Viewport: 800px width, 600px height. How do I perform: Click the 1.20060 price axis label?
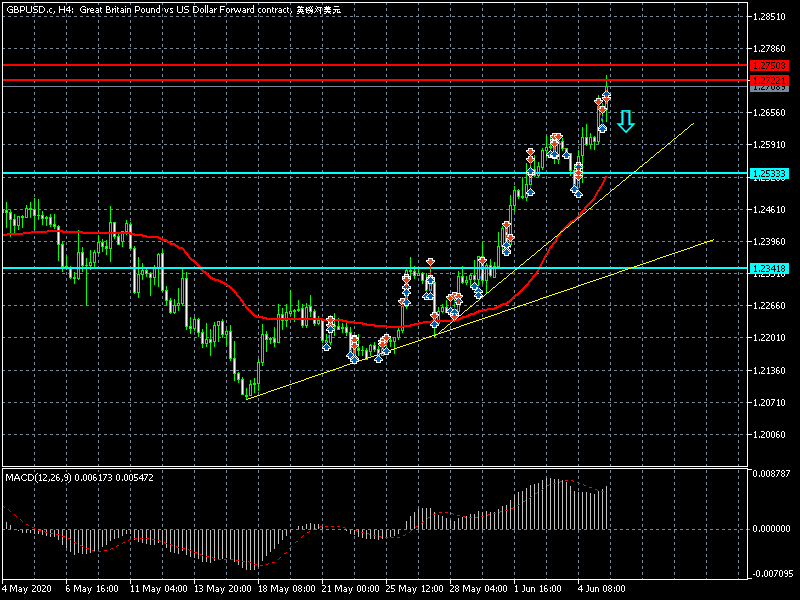tap(769, 435)
